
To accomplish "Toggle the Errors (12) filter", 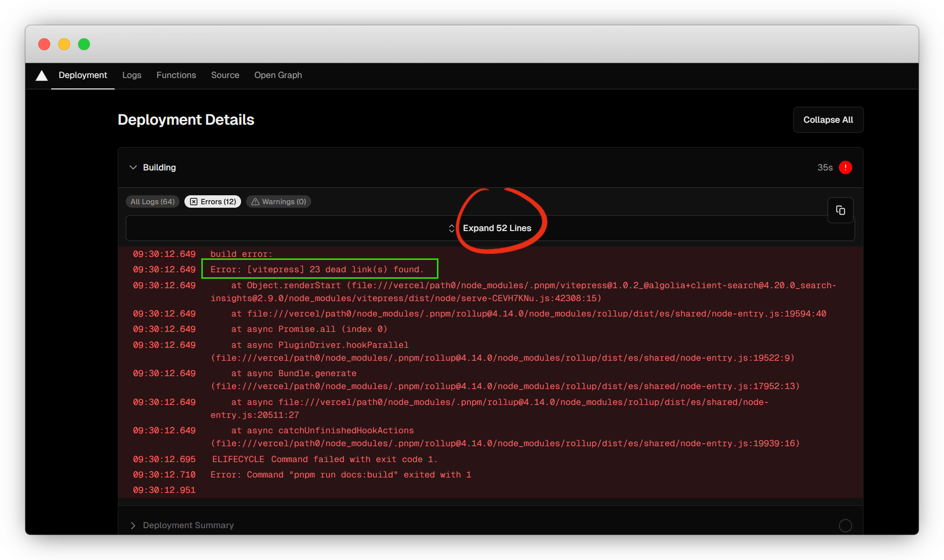I will (213, 202).
